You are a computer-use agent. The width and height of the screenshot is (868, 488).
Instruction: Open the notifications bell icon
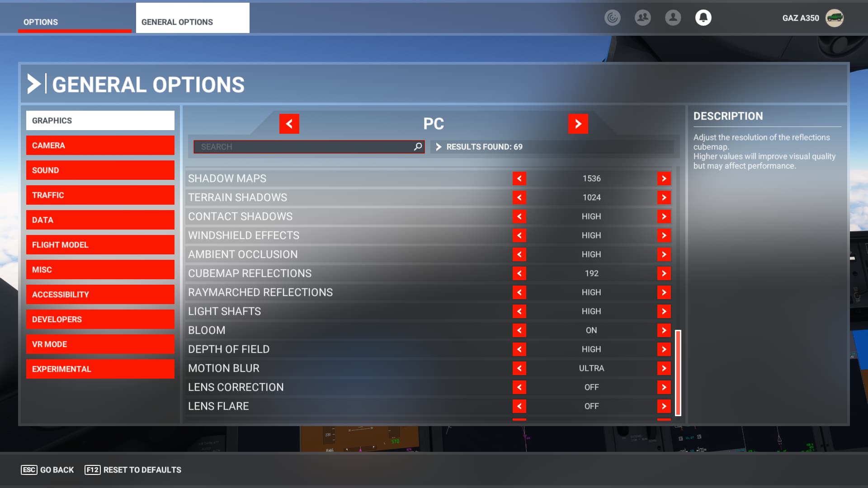tap(703, 18)
